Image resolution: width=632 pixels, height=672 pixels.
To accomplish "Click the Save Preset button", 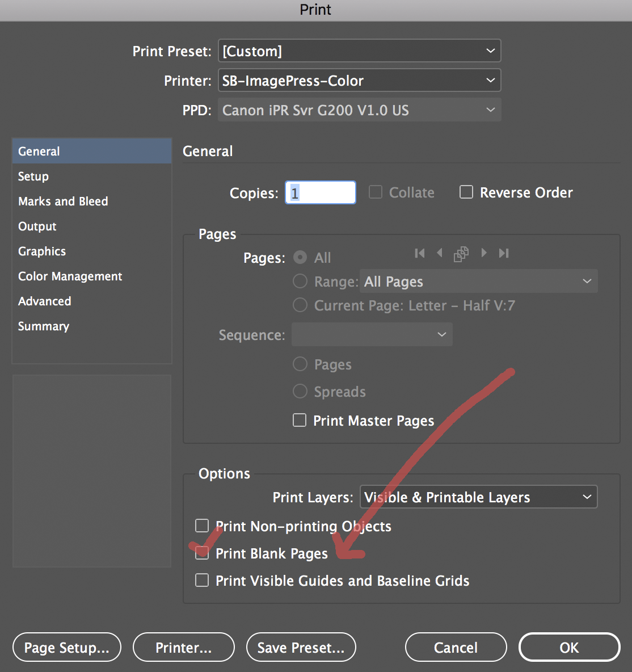I will coord(301,647).
